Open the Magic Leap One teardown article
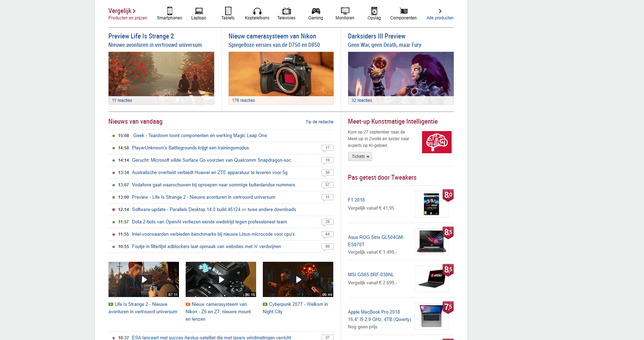Screen dimensions: 644x340 [199, 136]
